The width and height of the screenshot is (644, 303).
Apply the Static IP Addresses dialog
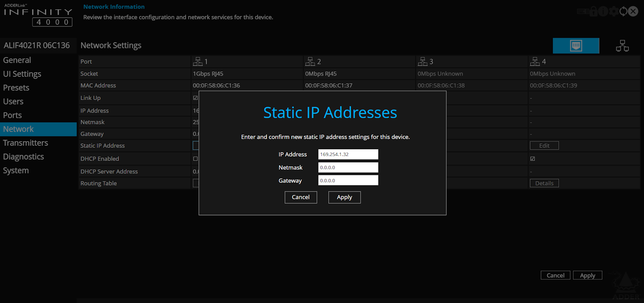[344, 197]
